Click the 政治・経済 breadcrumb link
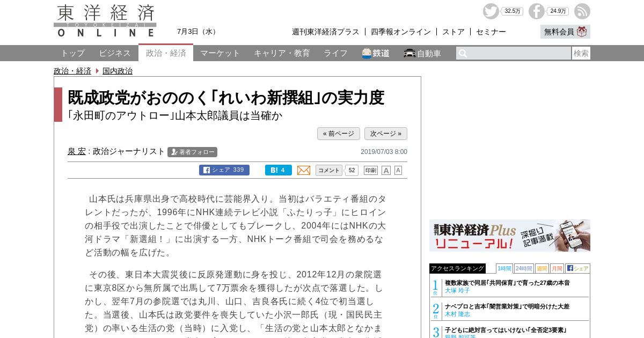The image size is (644, 338). click(72, 71)
